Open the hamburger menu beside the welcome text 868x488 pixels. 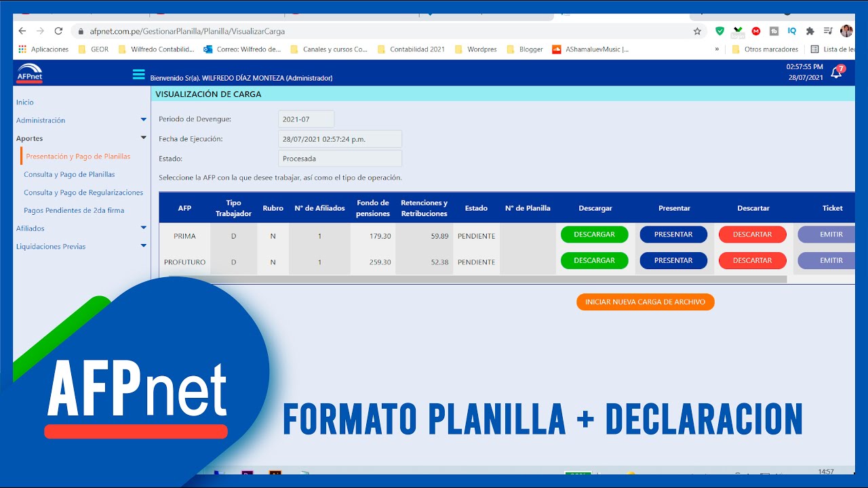point(138,75)
